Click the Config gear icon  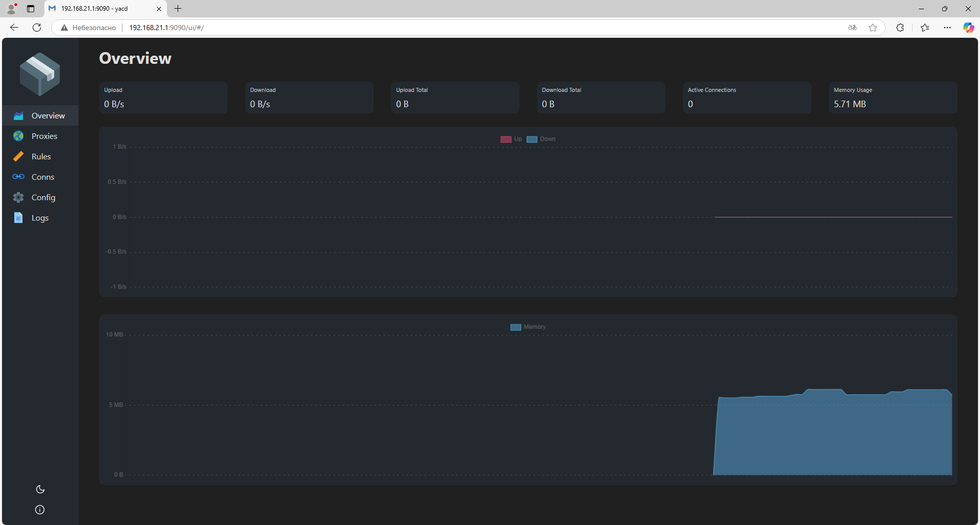(18, 197)
